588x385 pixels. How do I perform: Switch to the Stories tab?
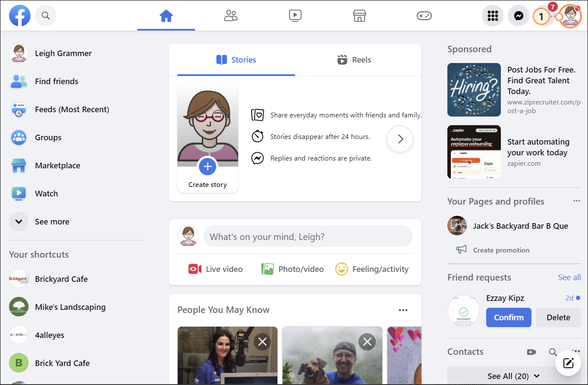pos(236,60)
